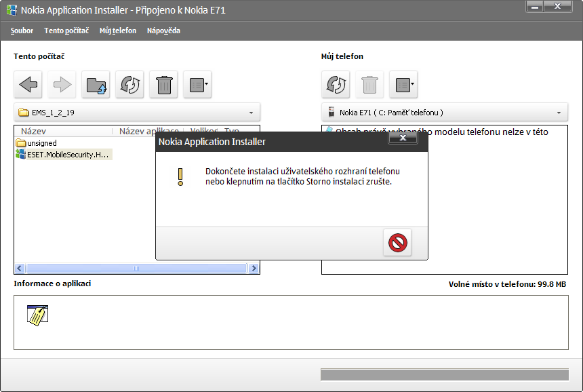Screen dimensions: 583x392
Task: Close the main Nokia Application Installer window
Action: 557,7
